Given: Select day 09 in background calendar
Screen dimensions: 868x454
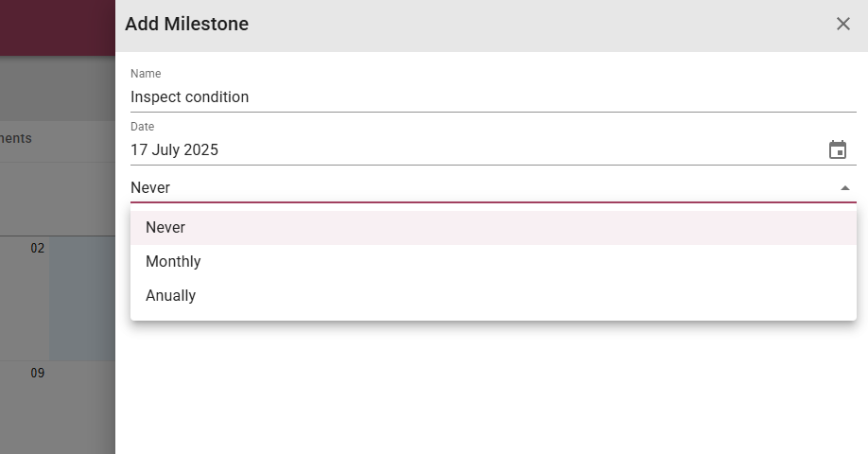Looking at the screenshot, I should click(37, 374).
